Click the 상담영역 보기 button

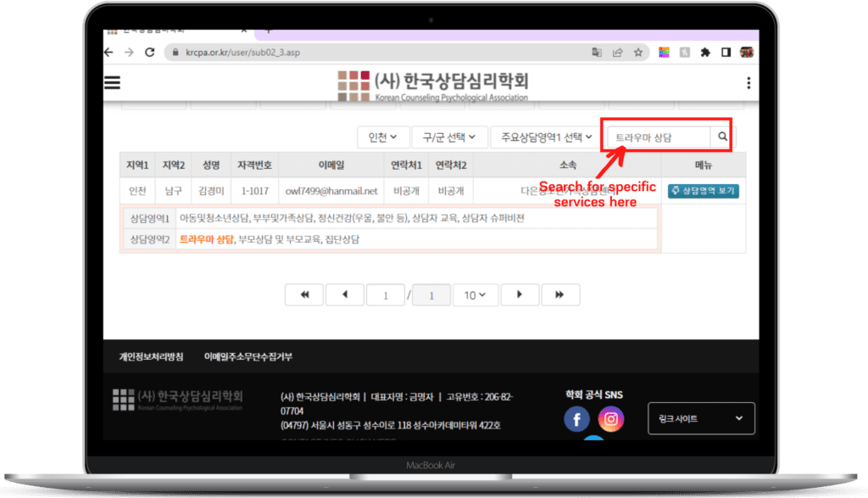pyautogui.click(x=703, y=191)
